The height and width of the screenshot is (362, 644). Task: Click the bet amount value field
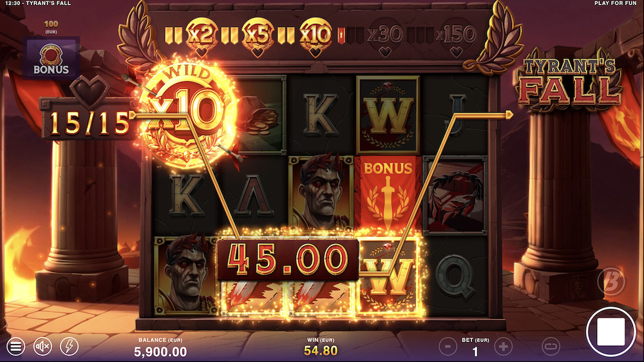[x=475, y=351]
